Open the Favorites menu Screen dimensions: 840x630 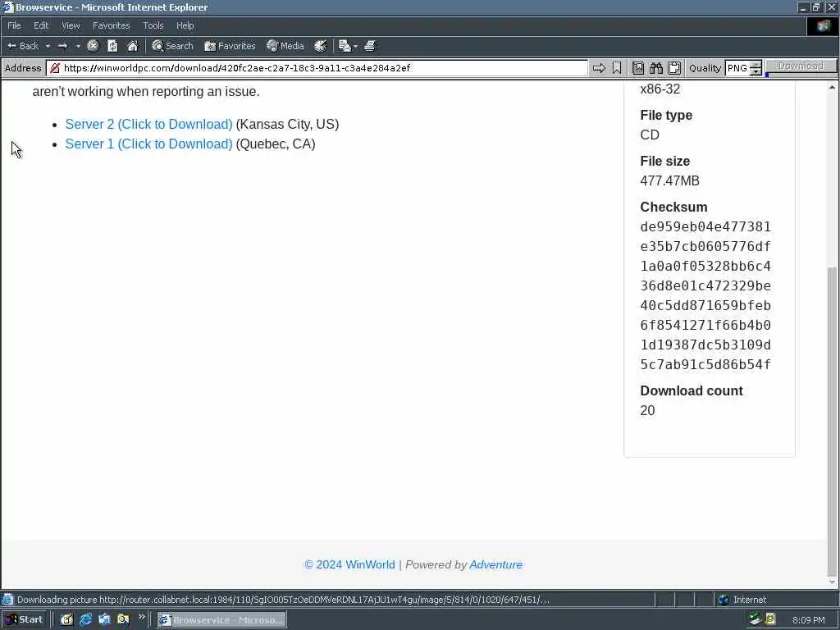click(x=112, y=25)
